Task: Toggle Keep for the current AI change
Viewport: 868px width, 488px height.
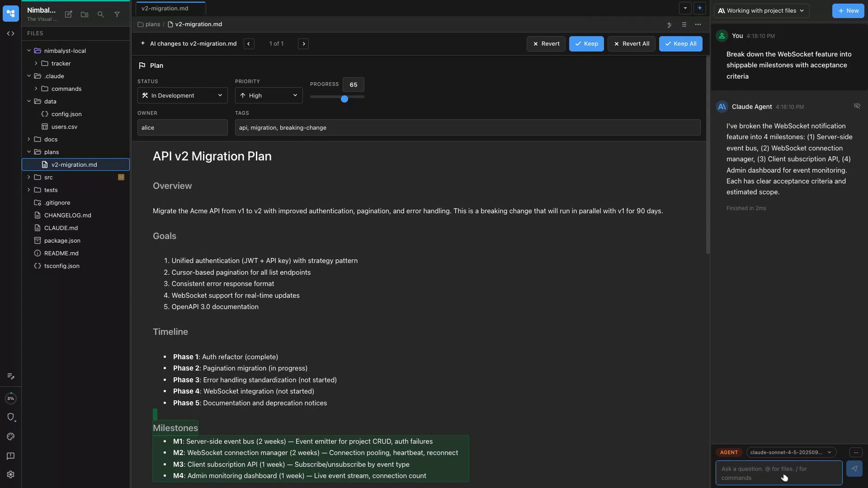Action: (586, 43)
